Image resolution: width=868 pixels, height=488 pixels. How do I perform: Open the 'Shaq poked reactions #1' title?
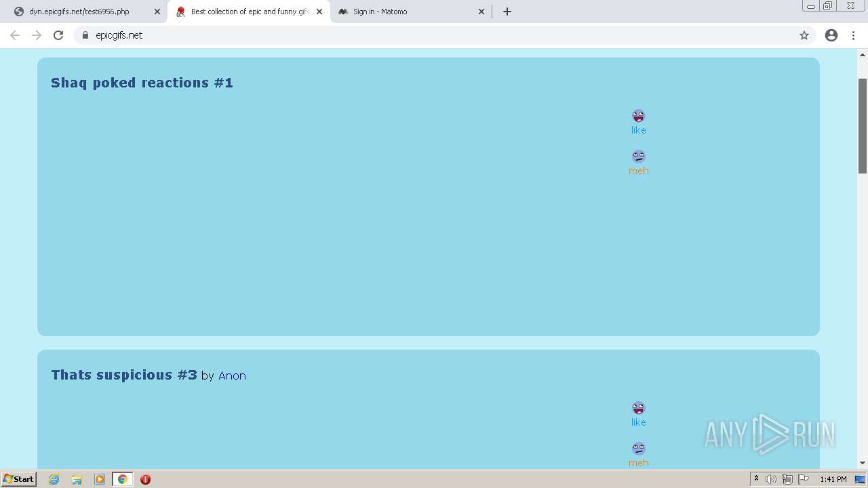coord(142,83)
